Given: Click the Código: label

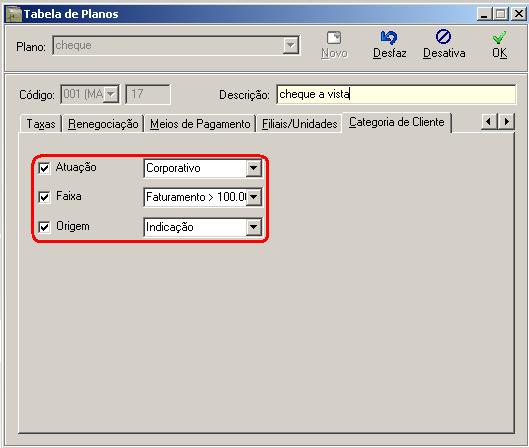Looking at the screenshot, I should 36,95.
